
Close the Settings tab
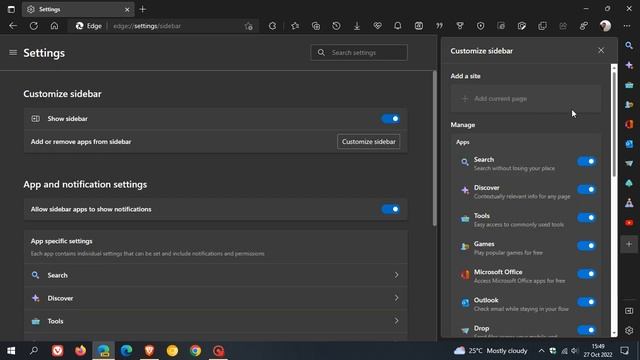(x=127, y=9)
